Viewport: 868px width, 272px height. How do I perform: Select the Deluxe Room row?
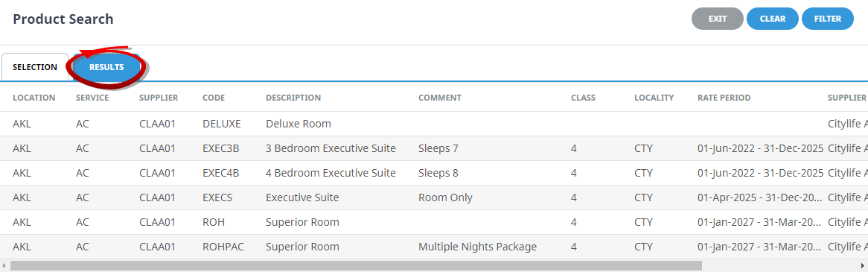tap(434, 124)
